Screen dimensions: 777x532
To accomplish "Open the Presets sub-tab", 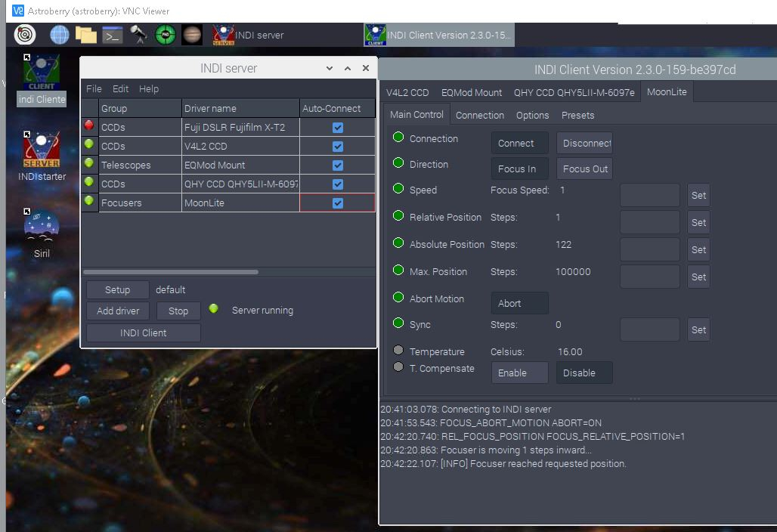I will [577, 116].
